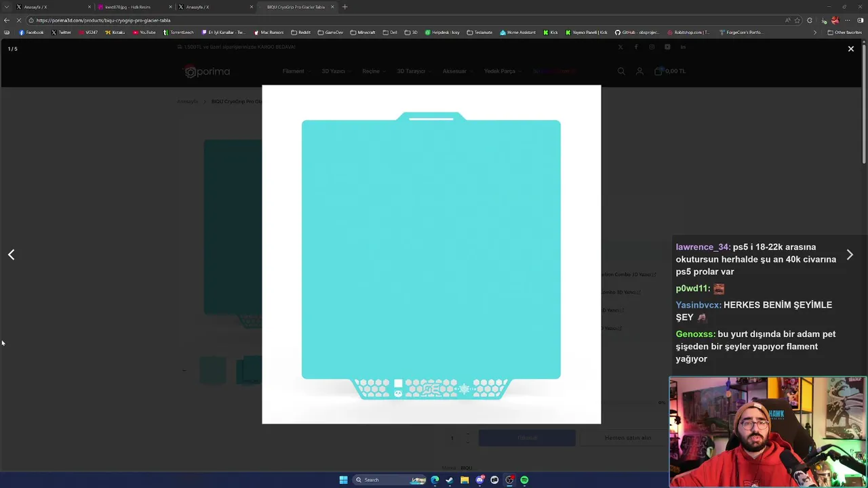Open Other favorites folder

point(844,33)
